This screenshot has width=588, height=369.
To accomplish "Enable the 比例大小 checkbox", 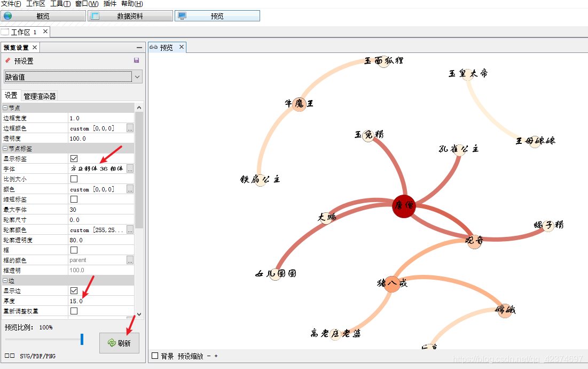I will pos(74,179).
